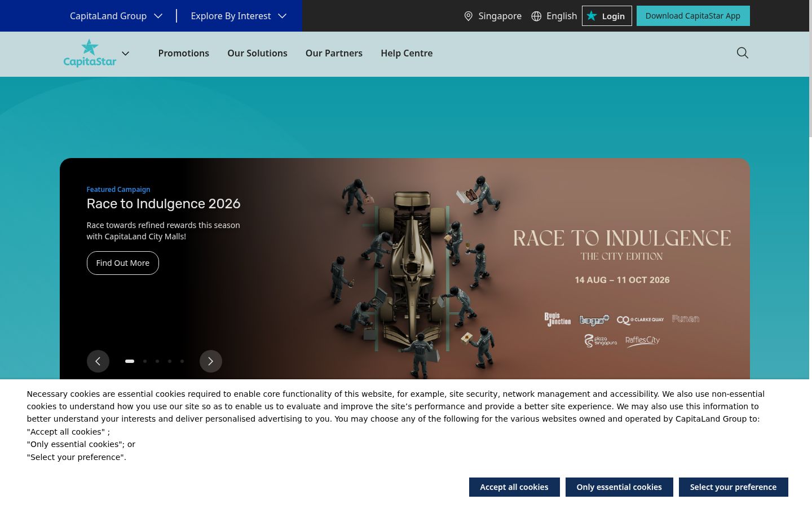Click the Featured Campaign label
The height and width of the screenshot is (508, 812).
(118, 190)
